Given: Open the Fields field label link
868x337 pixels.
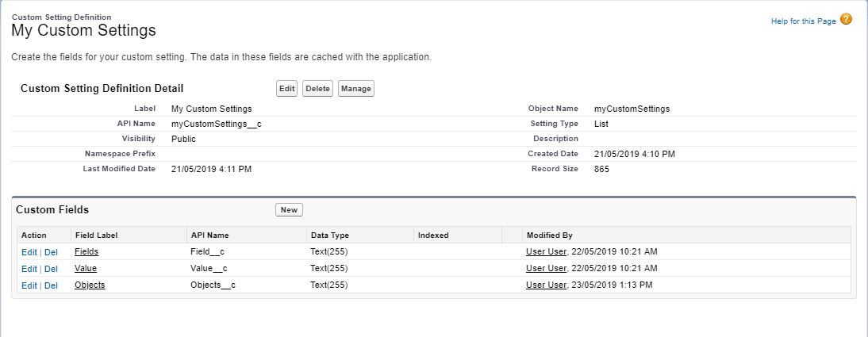Looking at the screenshot, I should click(x=86, y=251).
